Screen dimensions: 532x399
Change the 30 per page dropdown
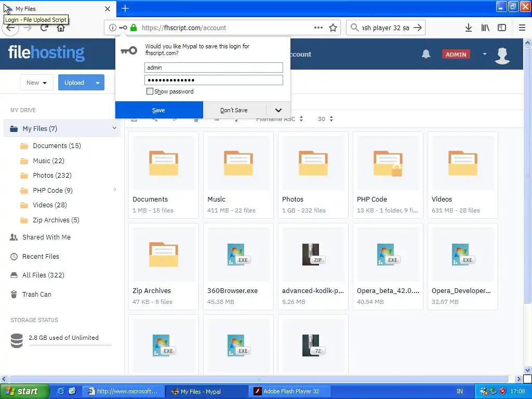click(x=325, y=119)
